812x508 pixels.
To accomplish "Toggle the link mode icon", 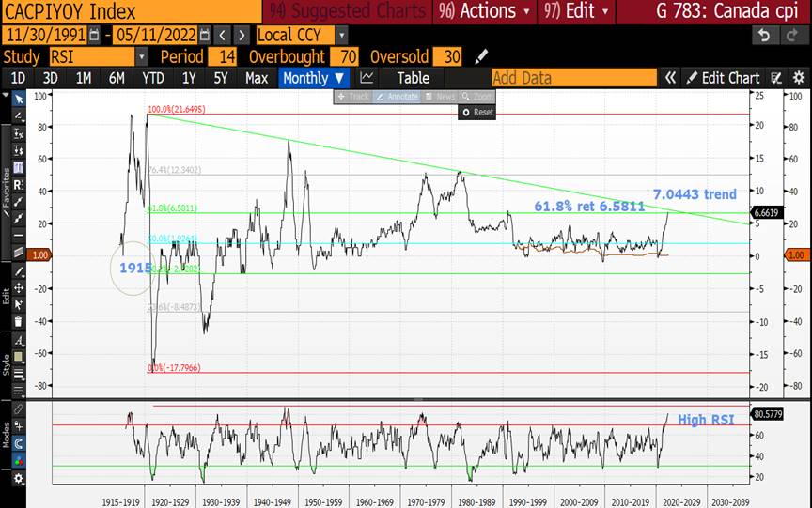I will click(x=19, y=409).
